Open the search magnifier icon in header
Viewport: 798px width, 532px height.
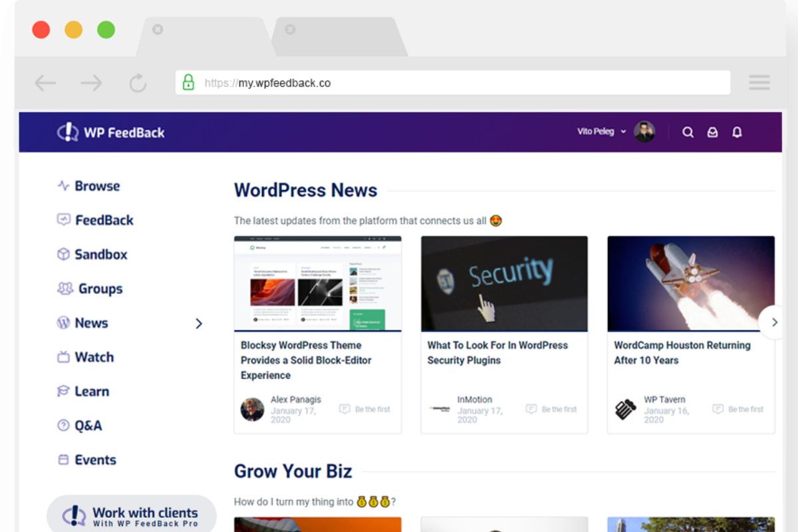point(688,132)
